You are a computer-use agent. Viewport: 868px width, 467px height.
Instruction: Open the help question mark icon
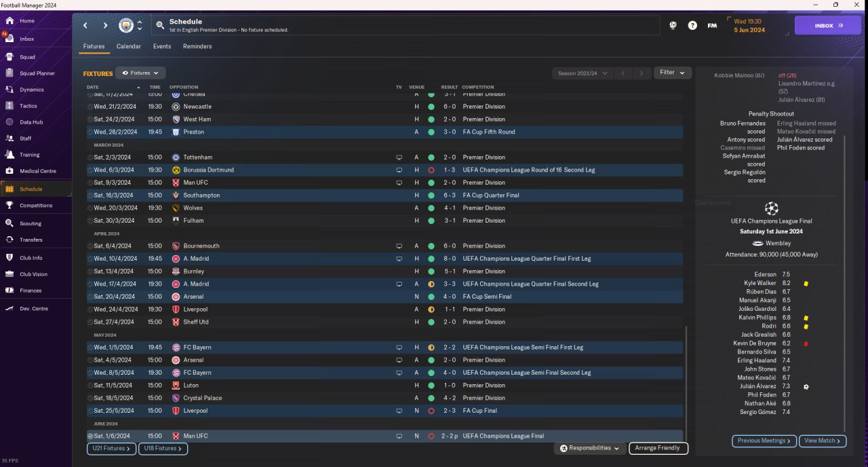point(692,25)
